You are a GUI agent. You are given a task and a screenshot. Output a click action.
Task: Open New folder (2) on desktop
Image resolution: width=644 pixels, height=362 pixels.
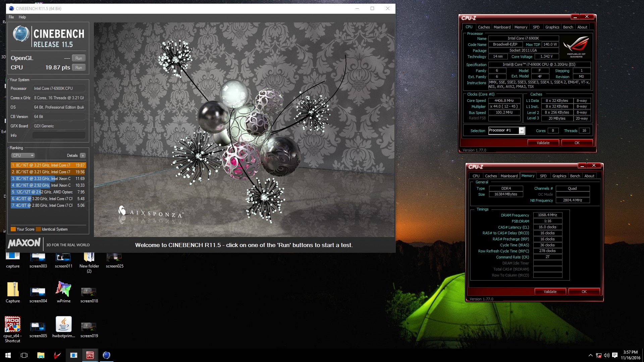[89, 262]
